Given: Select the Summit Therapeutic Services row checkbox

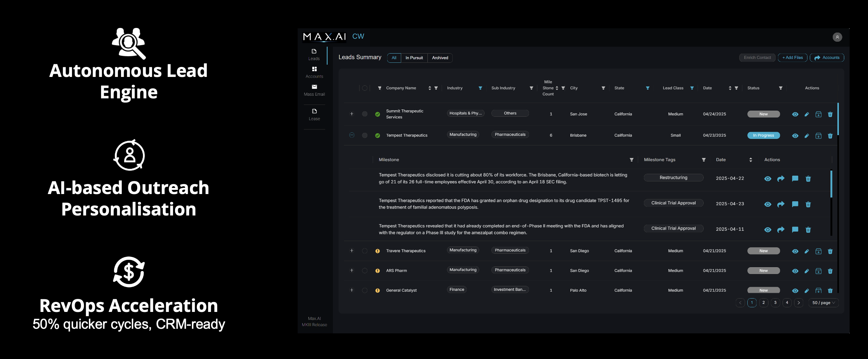Looking at the screenshot, I should click(x=365, y=114).
